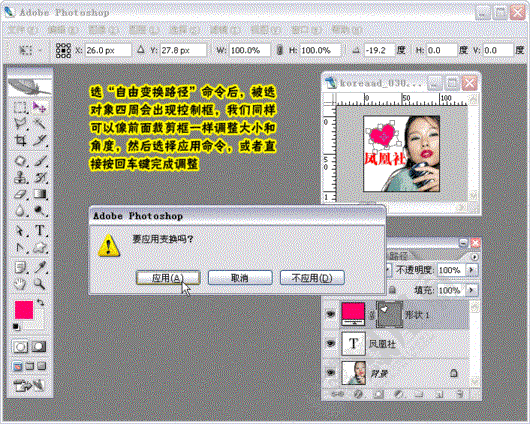Select the Eraser tool
This screenshot has width=530, height=424.
[x=20, y=194]
